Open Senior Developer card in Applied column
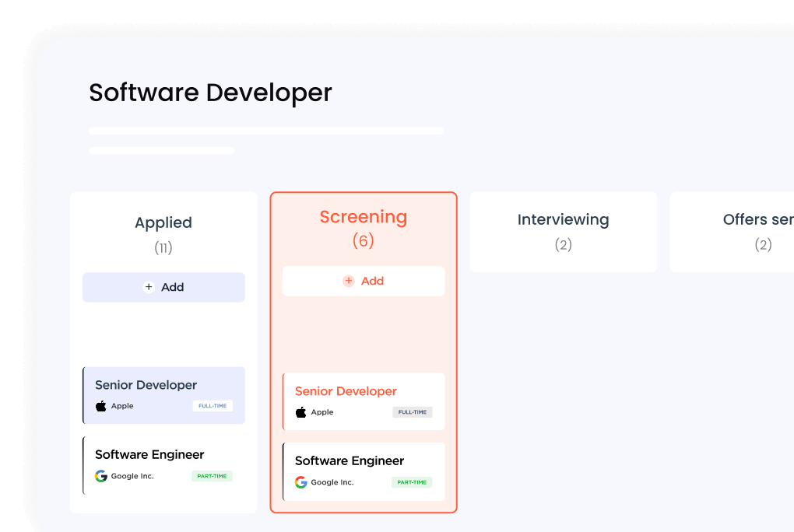The height and width of the screenshot is (532, 794). point(163,395)
